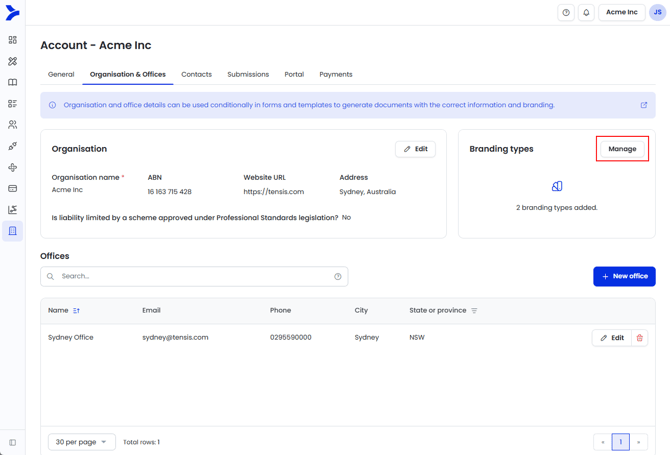This screenshot has height=455, width=670.
Task: Click the users icon in the sidebar
Action: click(x=12, y=125)
